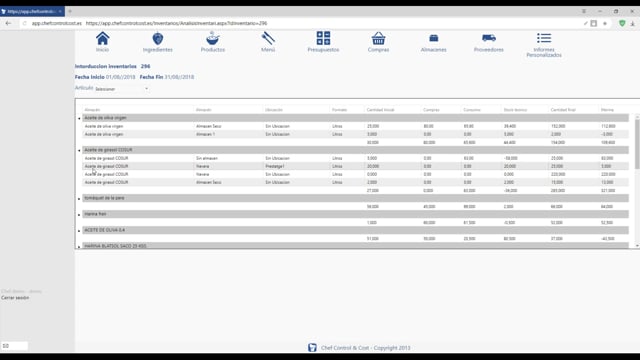The image size is (640, 360).
Task: Click the bookmark star in address bar
Action: (x=605, y=23)
